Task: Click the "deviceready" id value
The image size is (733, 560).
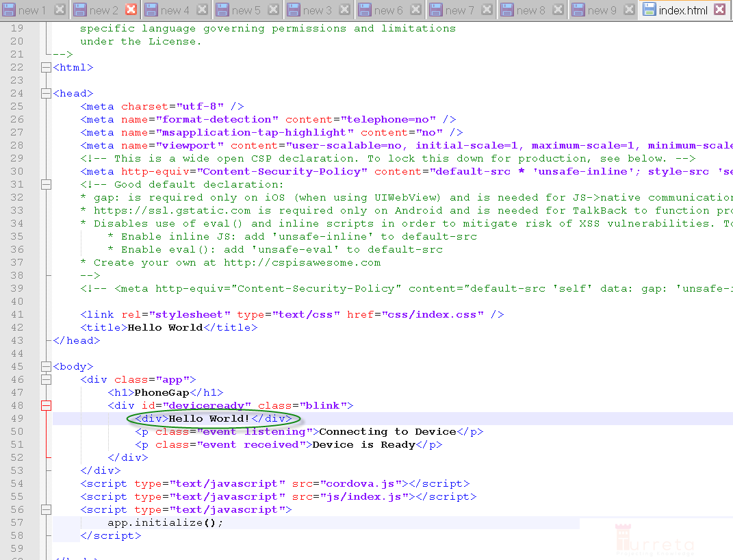Action: [x=207, y=406]
